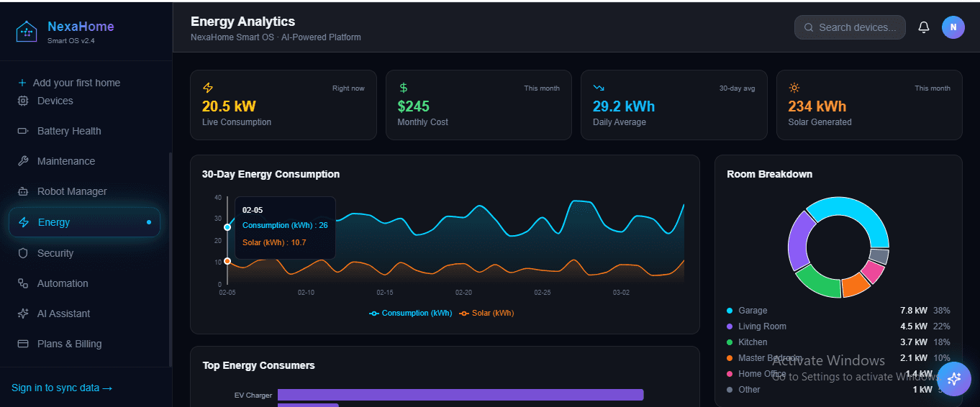Image resolution: width=980 pixels, height=407 pixels.
Task: Toggle Consumption (kWh) series in chart legend
Action: click(411, 314)
